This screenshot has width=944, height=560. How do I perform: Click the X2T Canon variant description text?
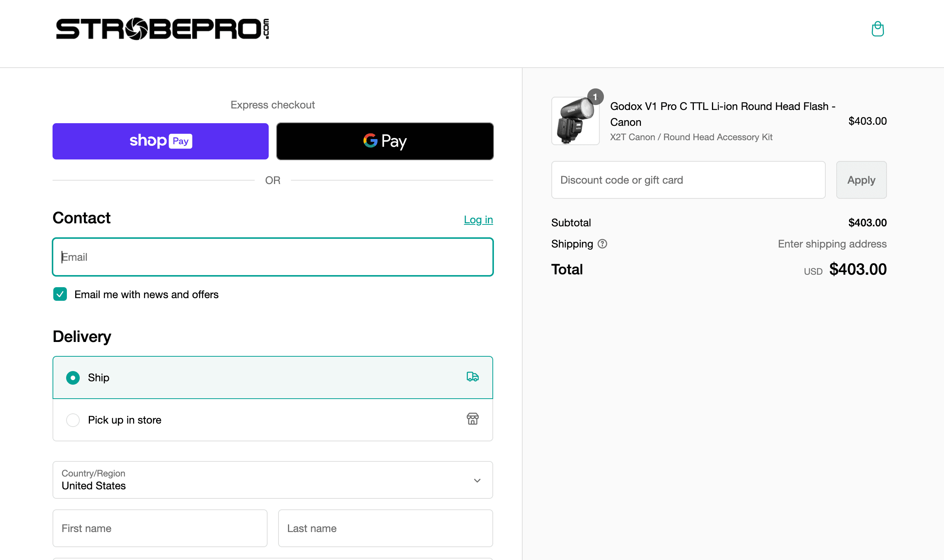pos(691,137)
